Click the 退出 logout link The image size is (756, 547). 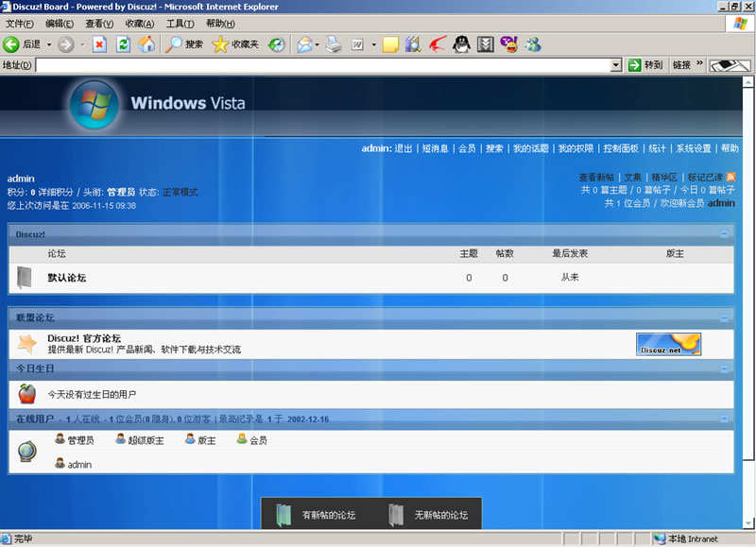click(404, 148)
